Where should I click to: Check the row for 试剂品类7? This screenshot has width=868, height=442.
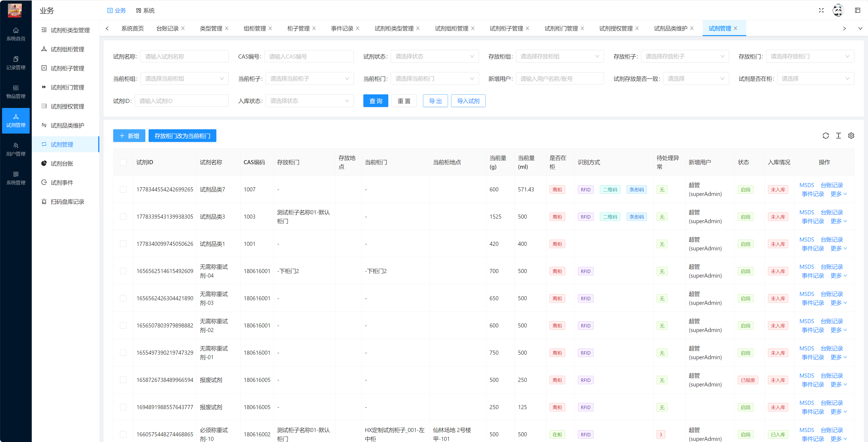tap(123, 189)
